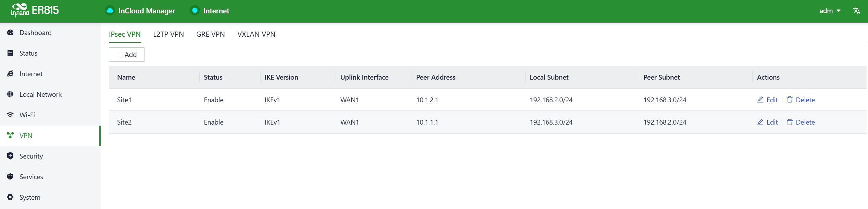Screen dimensions: 868x209
Task: Click the InHand ER815 logo
Action: pyautogui.click(x=35, y=11)
